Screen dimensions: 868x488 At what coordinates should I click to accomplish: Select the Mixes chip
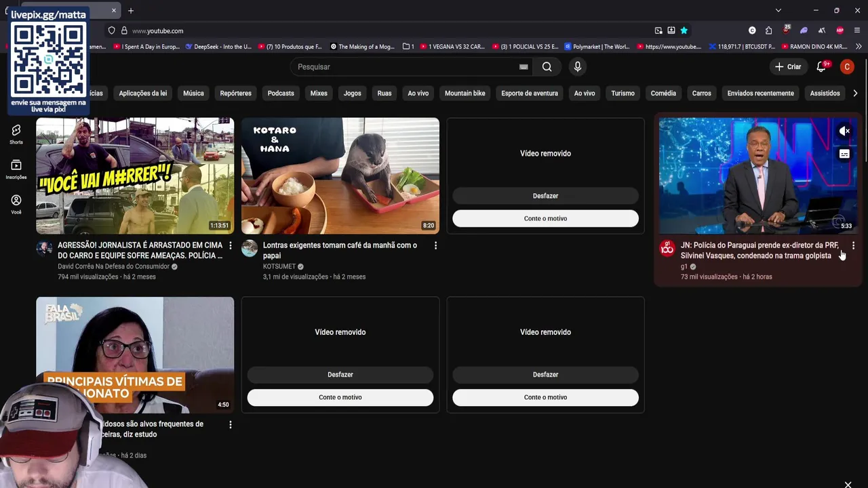tap(319, 94)
